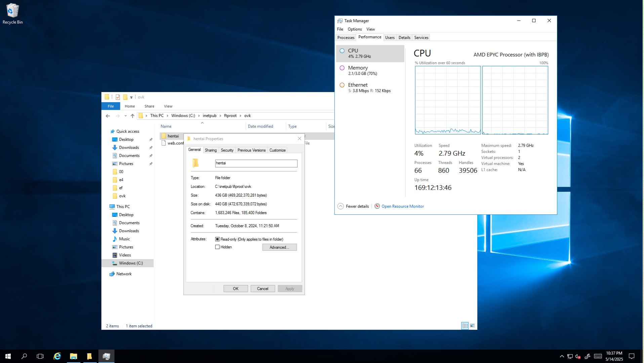
Task: Expand recent locations dropdown arrow in Explorer
Action: click(125, 116)
